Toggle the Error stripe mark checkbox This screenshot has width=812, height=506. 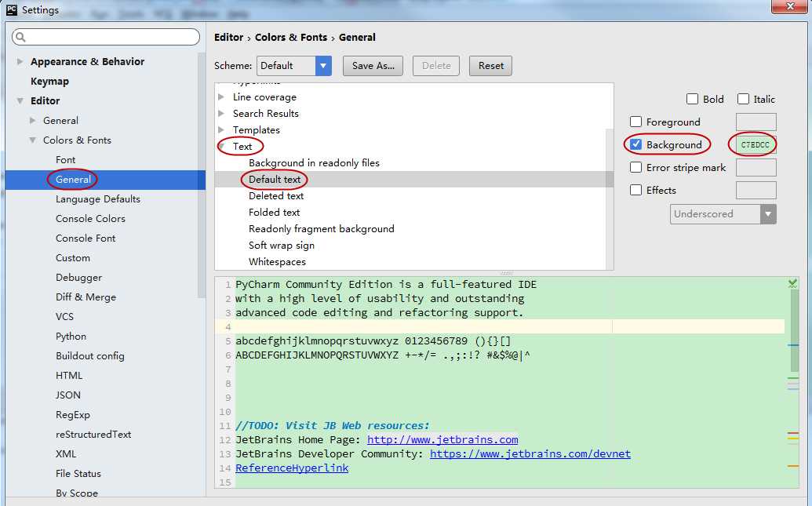click(x=635, y=167)
